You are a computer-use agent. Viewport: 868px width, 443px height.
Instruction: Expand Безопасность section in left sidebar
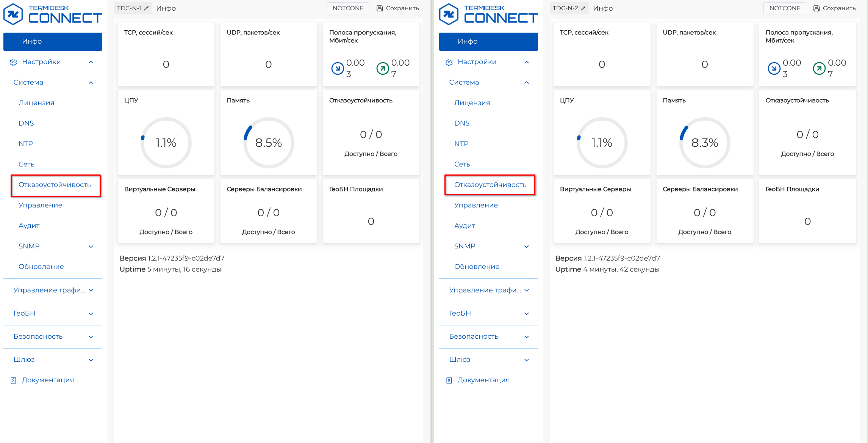coord(91,337)
